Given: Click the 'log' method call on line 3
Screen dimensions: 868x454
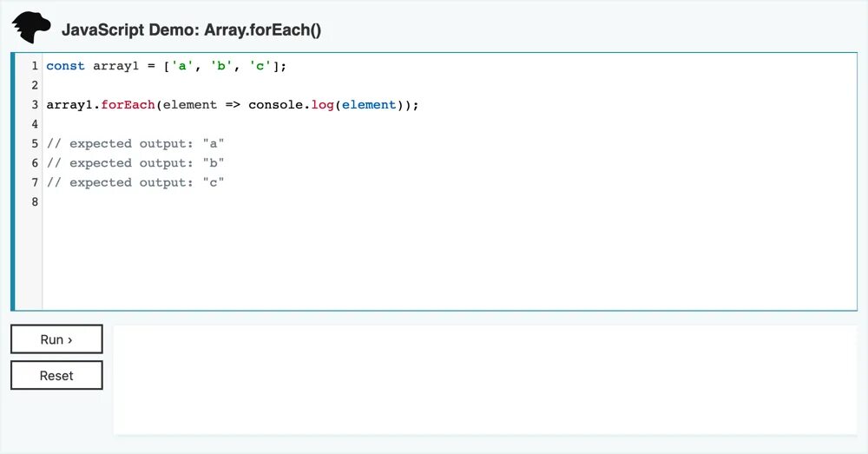Looking at the screenshot, I should [x=322, y=105].
